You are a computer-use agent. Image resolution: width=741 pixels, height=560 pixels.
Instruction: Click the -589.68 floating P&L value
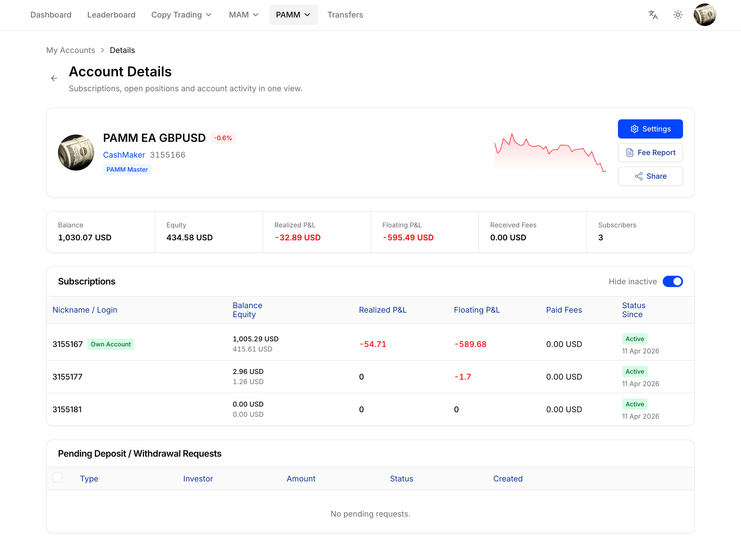pos(470,344)
